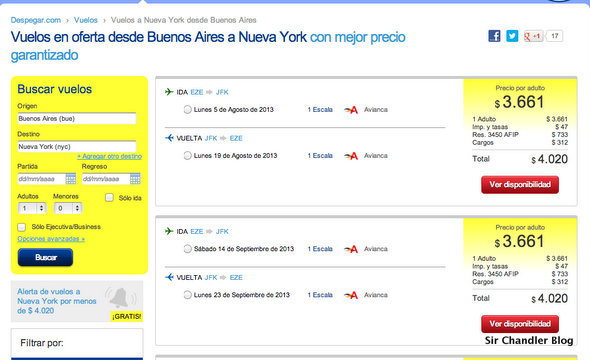Check Sólo Ejecutiva/Business option
This screenshot has width=590, height=360.
pyautogui.click(x=21, y=227)
